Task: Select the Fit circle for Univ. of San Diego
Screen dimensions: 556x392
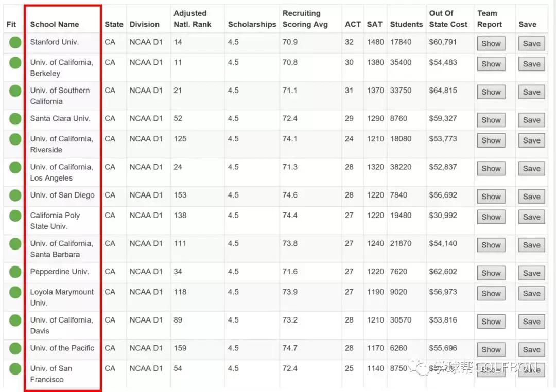Action: pos(15,195)
